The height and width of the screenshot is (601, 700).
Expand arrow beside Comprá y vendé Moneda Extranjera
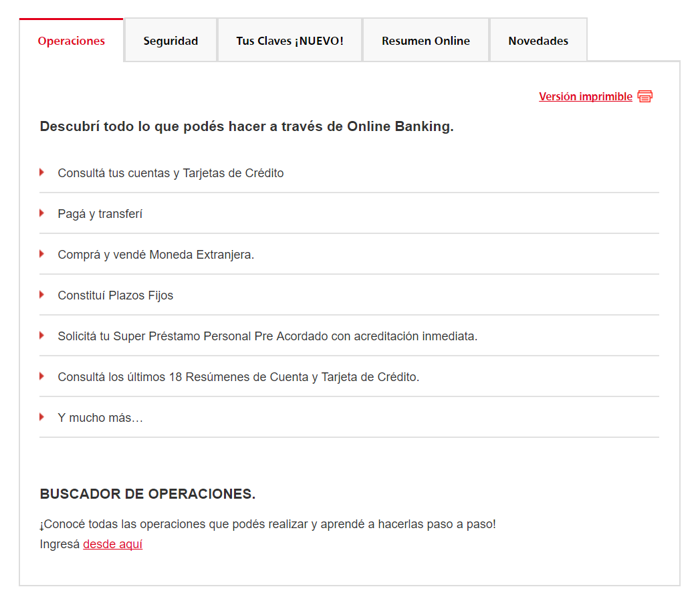41,254
